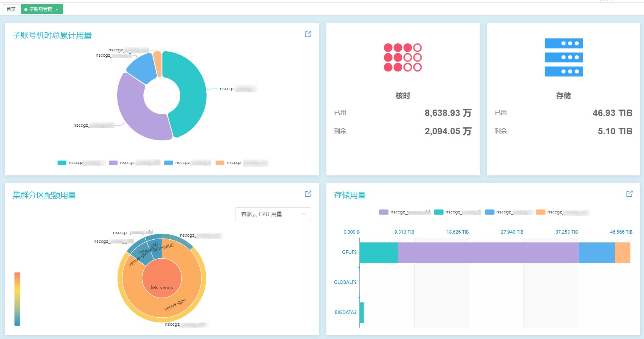Click the 5.10 TiB remaining storage value

pyautogui.click(x=615, y=131)
